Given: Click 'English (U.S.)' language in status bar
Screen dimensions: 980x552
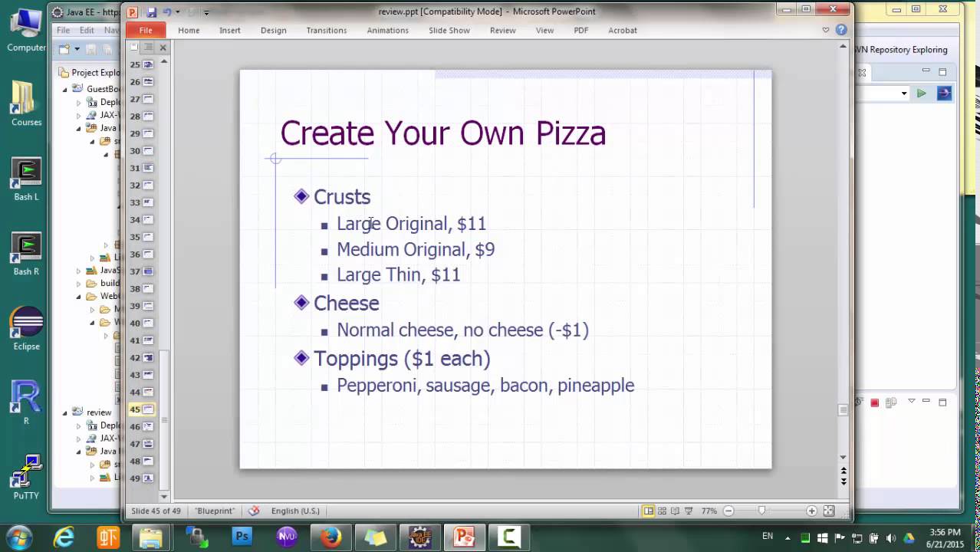Looking at the screenshot, I should 295,511.
